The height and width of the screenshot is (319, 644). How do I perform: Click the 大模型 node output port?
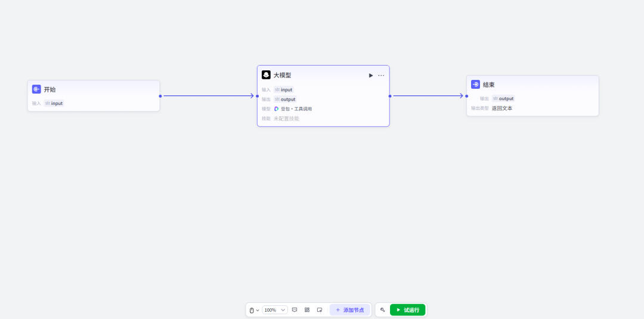coord(390,96)
